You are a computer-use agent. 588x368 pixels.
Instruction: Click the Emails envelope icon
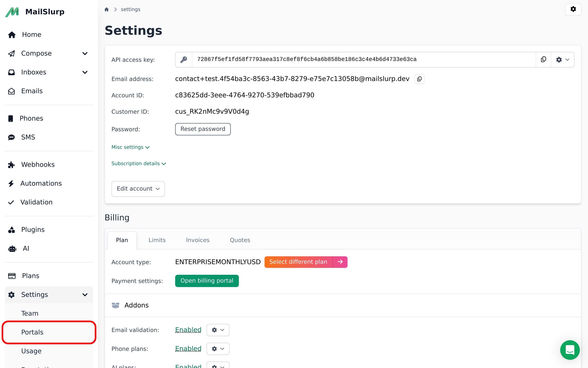(x=11, y=91)
